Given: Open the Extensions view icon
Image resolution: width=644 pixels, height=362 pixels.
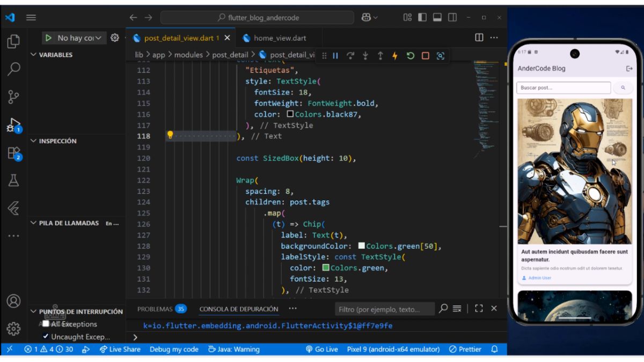Looking at the screenshot, I should 13,153.
